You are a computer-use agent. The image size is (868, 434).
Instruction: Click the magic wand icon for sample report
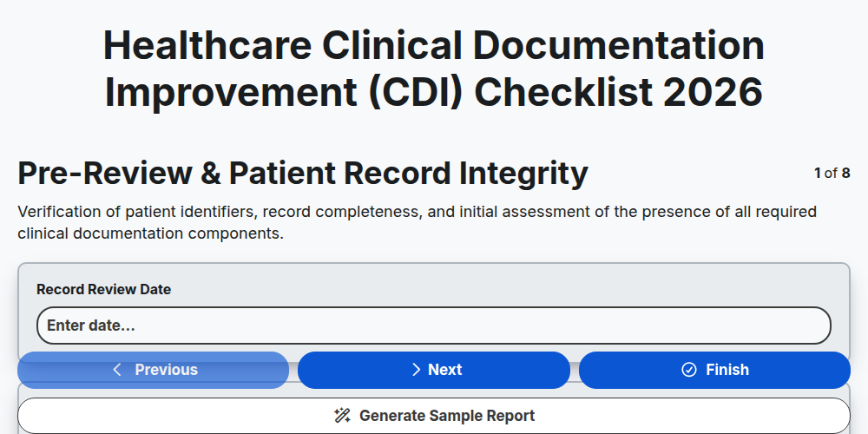click(x=342, y=416)
